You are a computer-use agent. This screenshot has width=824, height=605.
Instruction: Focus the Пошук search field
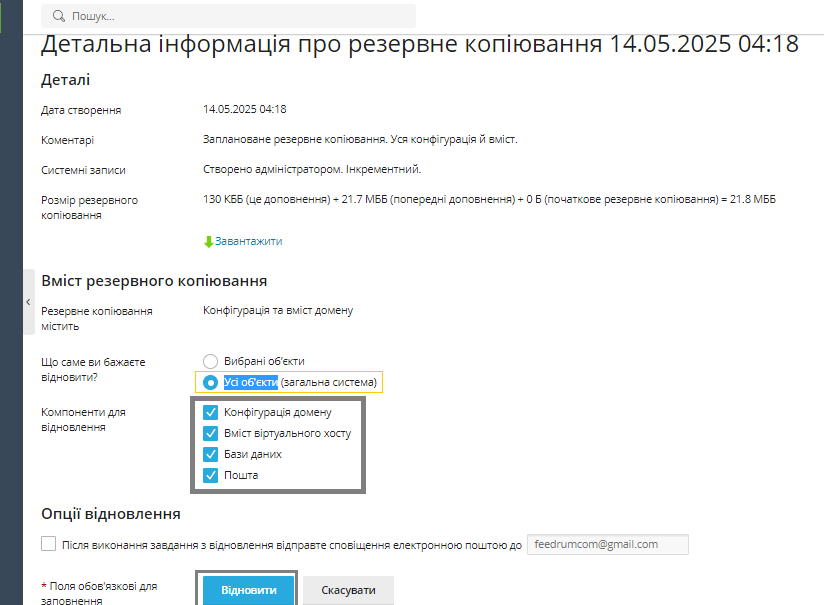tap(228, 16)
